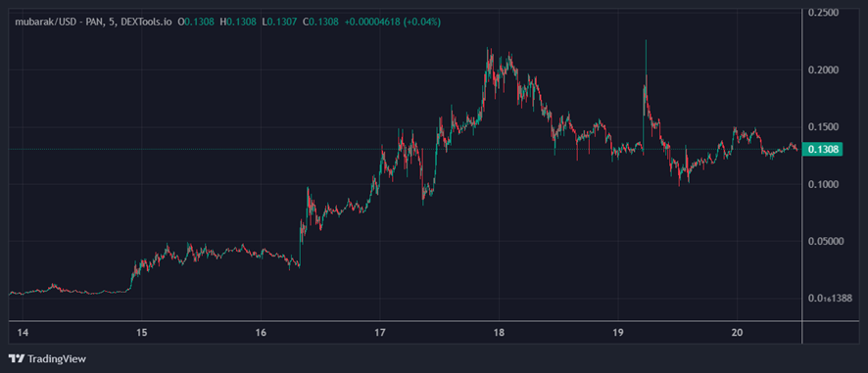This screenshot has width=868, height=373.
Task: Click date 14 on time axis
Action: (x=23, y=332)
